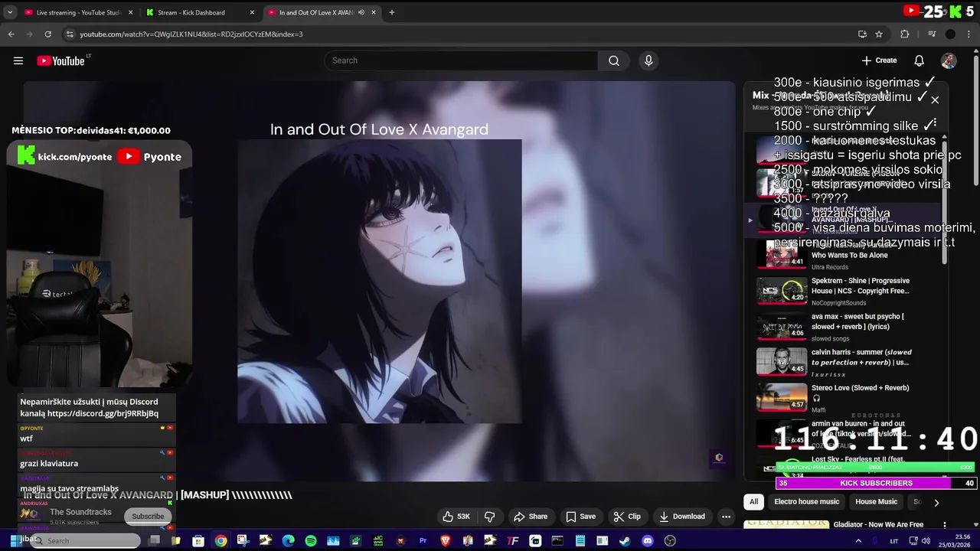The image size is (980, 551).
Task: Open the Chrome extensions puzzle icon
Action: (x=905, y=34)
